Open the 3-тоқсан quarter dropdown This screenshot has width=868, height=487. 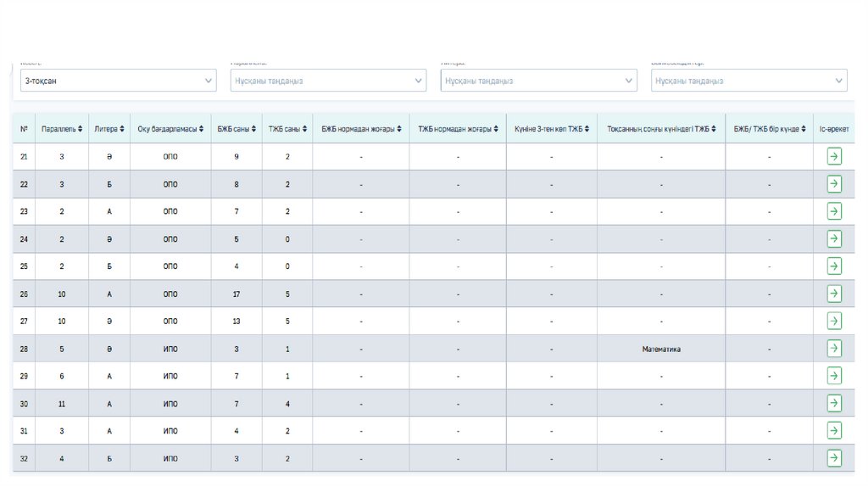click(x=118, y=81)
